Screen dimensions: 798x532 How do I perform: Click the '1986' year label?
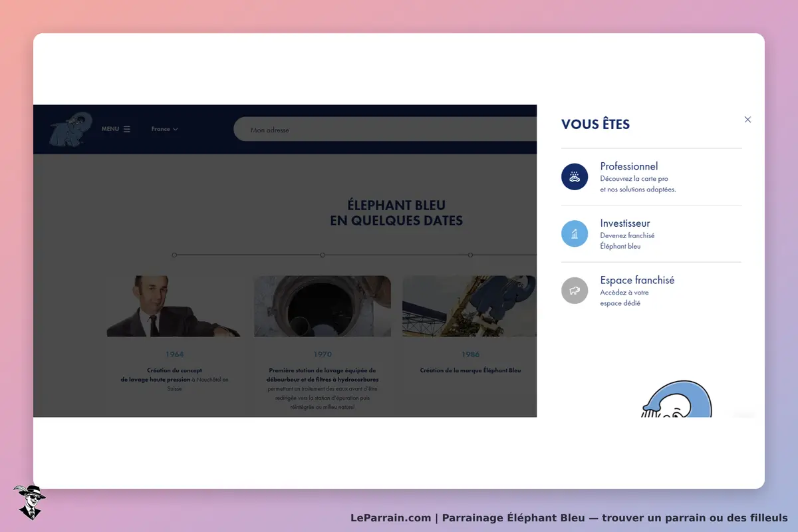click(x=470, y=354)
